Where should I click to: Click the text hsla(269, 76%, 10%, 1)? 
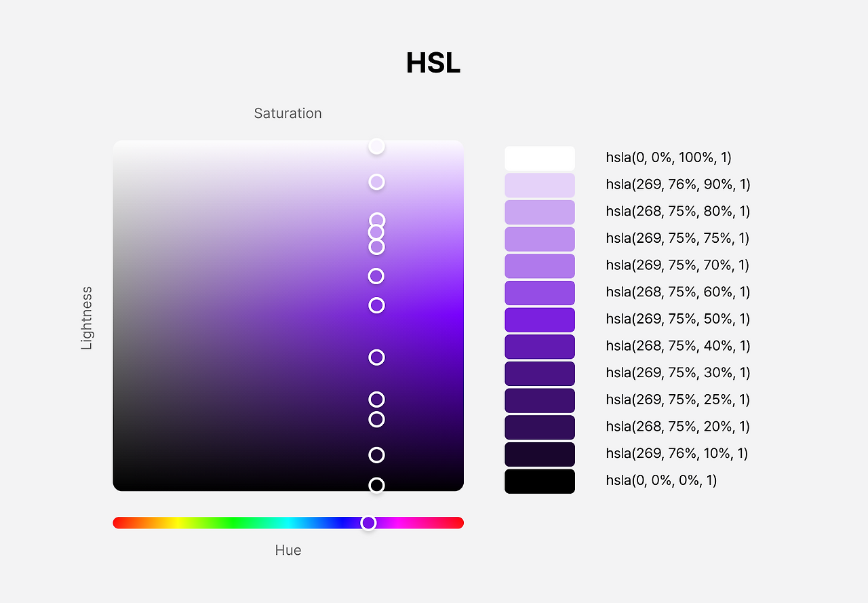coord(677,454)
